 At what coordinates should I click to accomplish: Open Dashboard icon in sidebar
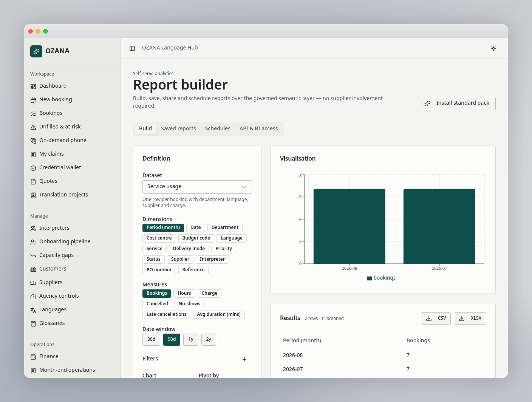click(33, 86)
